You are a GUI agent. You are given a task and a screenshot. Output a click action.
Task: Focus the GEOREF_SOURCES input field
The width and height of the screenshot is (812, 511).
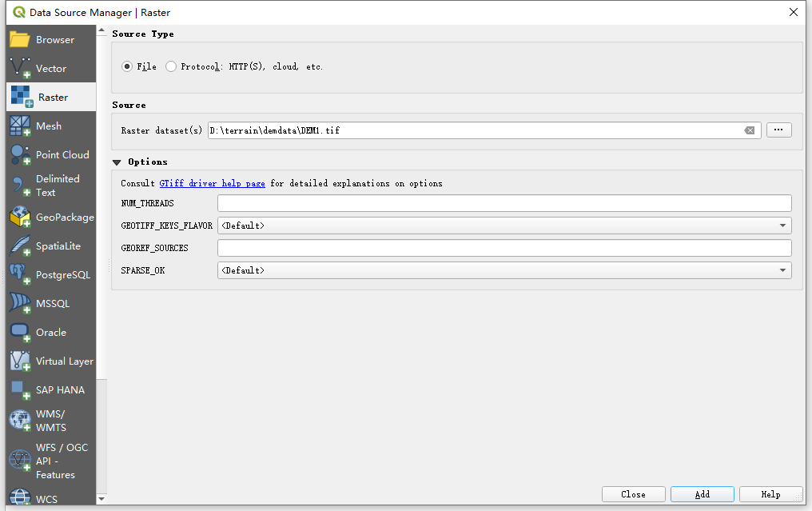tap(504, 248)
